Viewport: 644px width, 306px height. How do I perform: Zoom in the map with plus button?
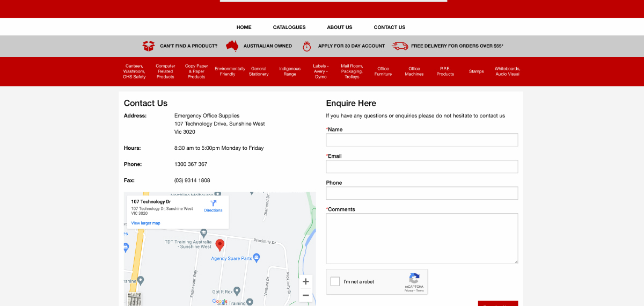coord(306,281)
